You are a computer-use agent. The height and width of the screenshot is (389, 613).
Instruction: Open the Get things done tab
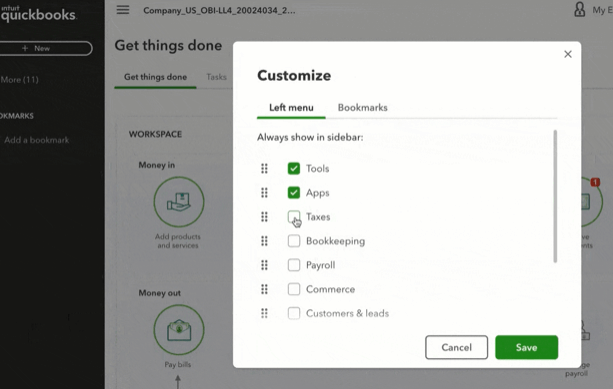pyautogui.click(x=155, y=77)
